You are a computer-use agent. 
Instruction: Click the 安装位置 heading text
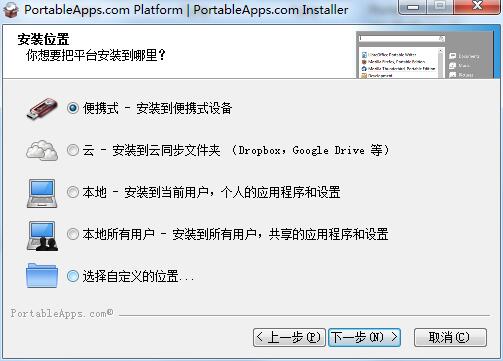click(43, 39)
